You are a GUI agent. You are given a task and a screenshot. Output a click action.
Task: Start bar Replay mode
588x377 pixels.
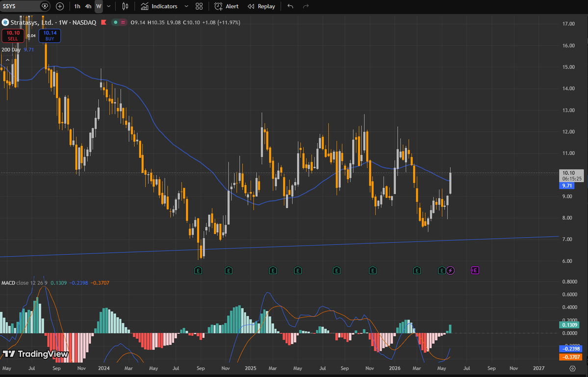261,6
